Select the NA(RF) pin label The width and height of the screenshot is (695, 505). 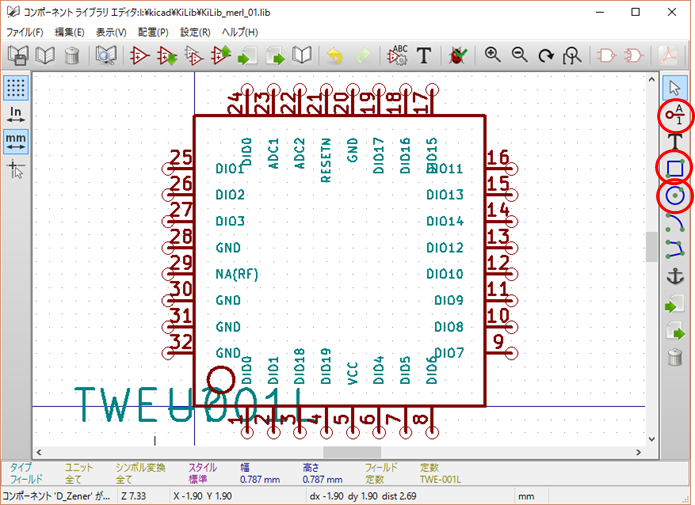(x=237, y=274)
